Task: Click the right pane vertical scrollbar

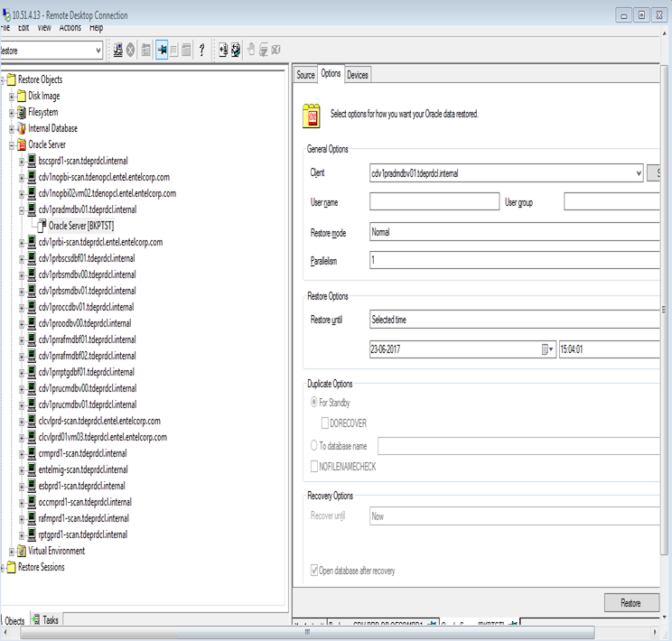Action: click(x=664, y=309)
